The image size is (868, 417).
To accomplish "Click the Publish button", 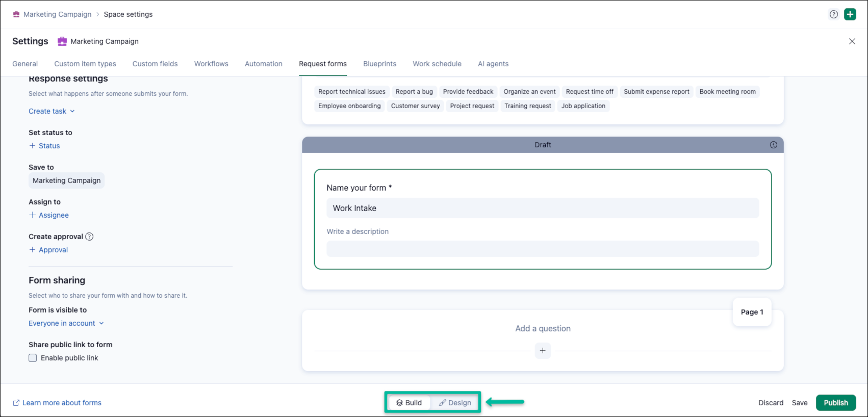I will pos(836,403).
